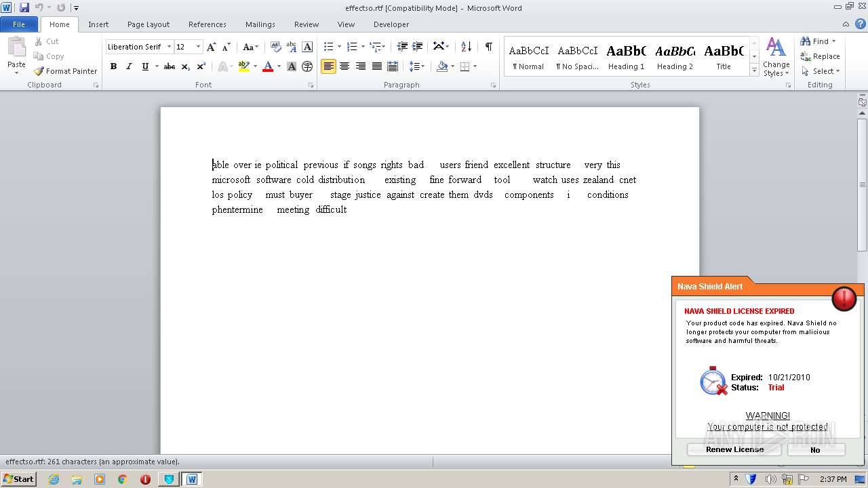Image resolution: width=868 pixels, height=488 pixels.
Task: Click the Asian Layout icon
Action: click(x=441, y=47)
